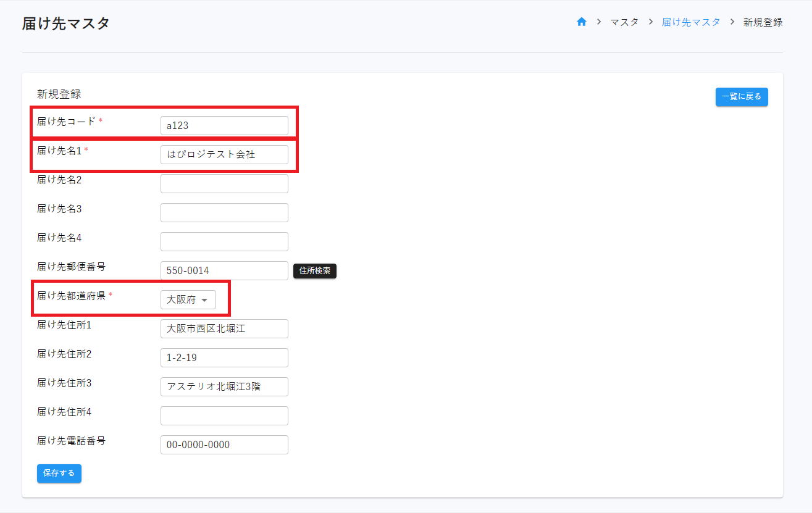Click the 届け先電話番号 label
The width and height of the screenshot is (812, 513).
72,441
